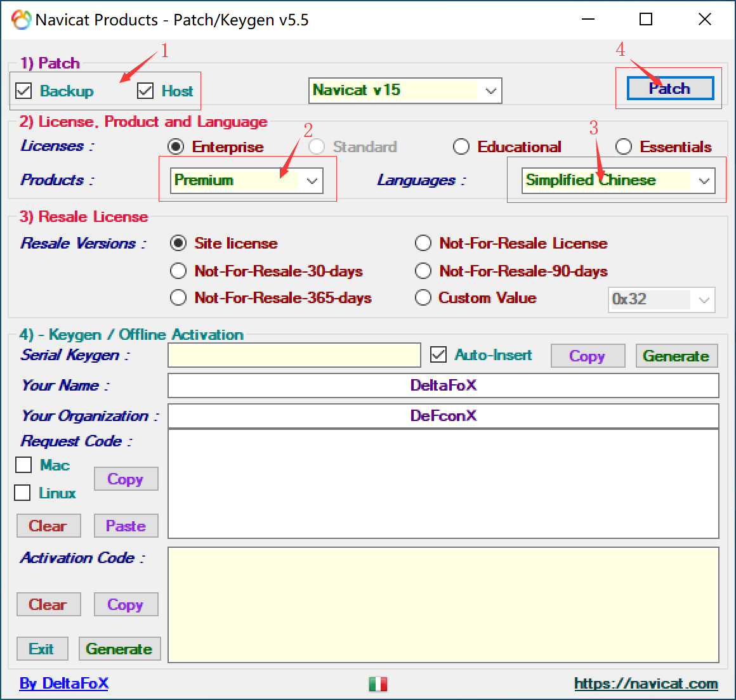Expand the Premium products dropdown
The image size is (736, 700).
[312, 181]
